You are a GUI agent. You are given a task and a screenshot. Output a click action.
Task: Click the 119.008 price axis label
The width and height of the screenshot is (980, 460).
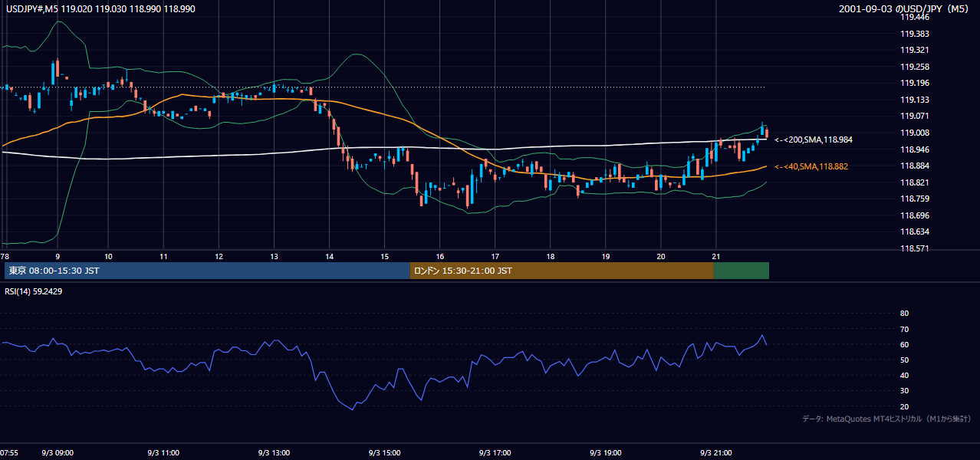916,133
